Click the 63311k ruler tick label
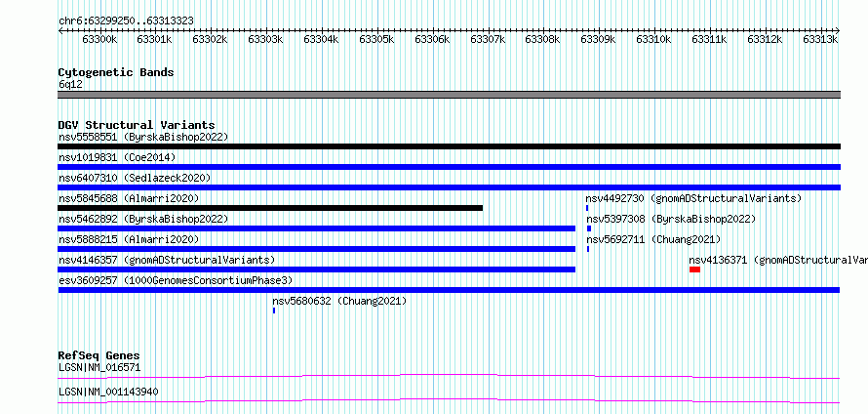The height and width of the screenshot is (414, 868). 710,39
